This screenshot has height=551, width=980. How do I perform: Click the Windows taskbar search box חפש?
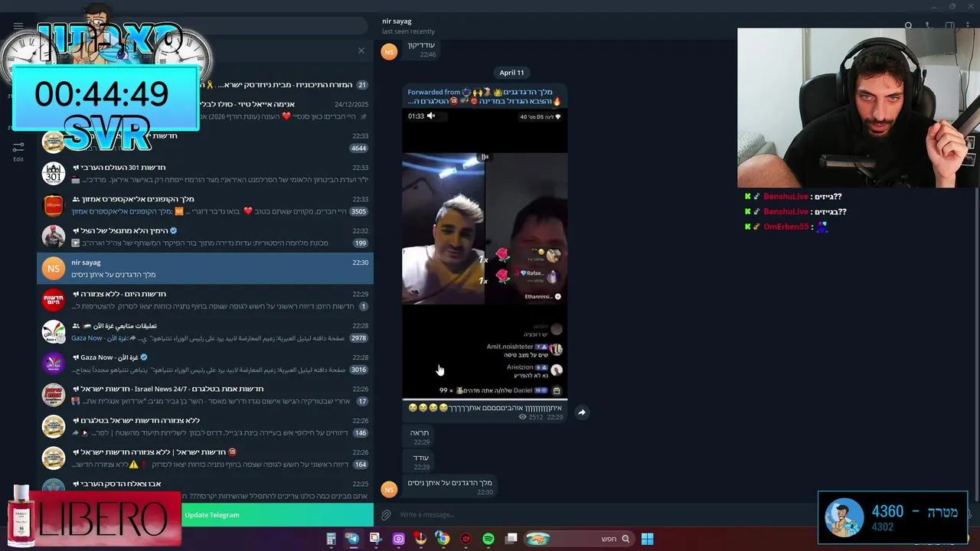pyautogui.click(x=579, y=539)
